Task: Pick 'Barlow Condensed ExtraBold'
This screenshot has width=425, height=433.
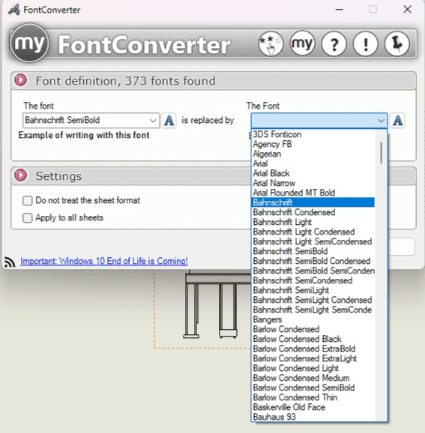Action: pyautogui.click(x=313, y=349)
